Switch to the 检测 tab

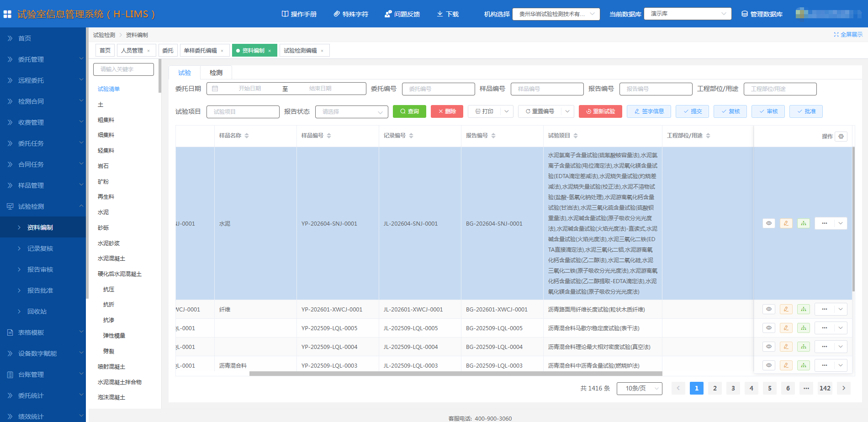(x=216, y=73)
